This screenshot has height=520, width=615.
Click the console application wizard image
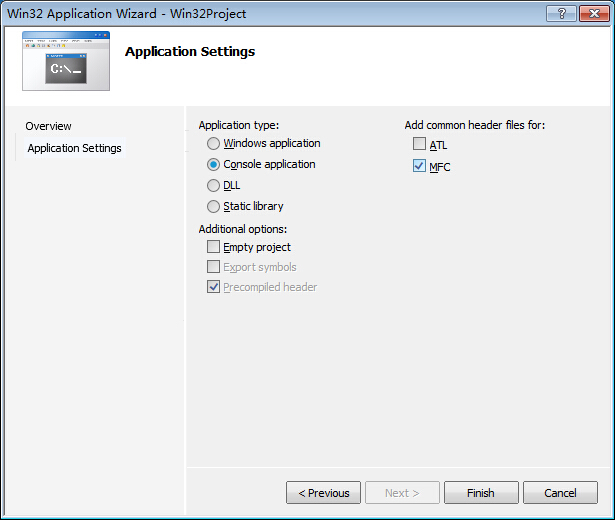(66, 61)
